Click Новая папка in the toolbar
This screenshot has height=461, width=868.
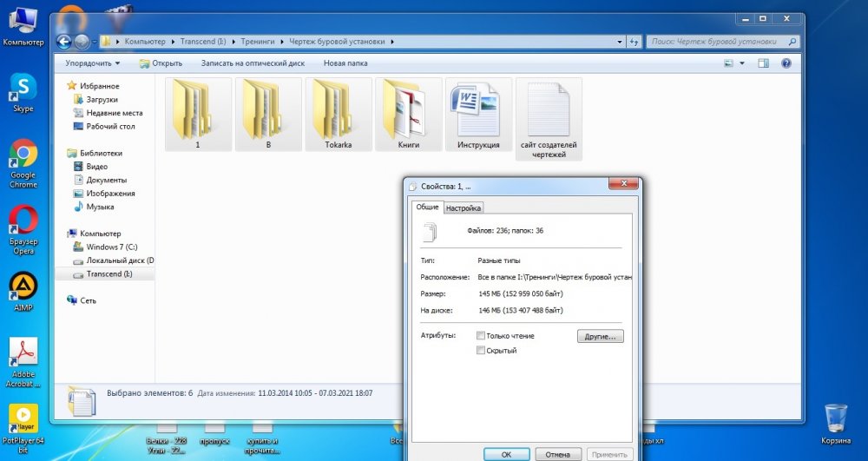[345, 63]
